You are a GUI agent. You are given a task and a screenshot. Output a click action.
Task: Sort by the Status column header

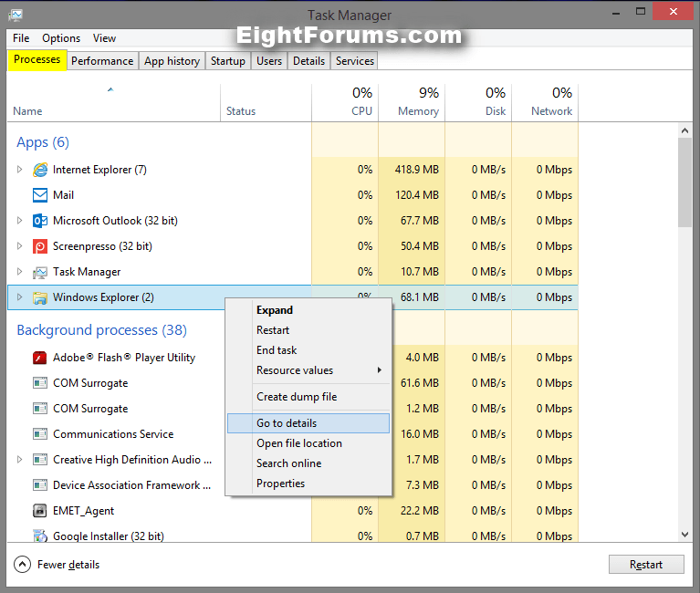click(x=266, y=102)
